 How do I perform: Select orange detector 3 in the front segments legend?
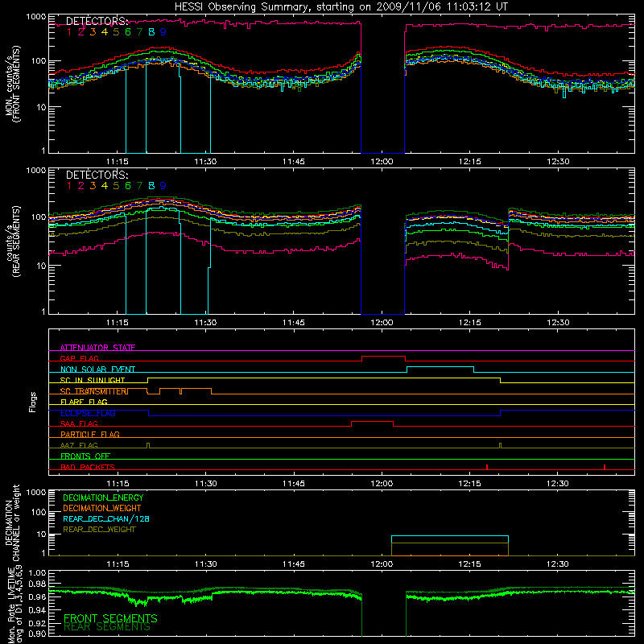[x=93, y=32]
